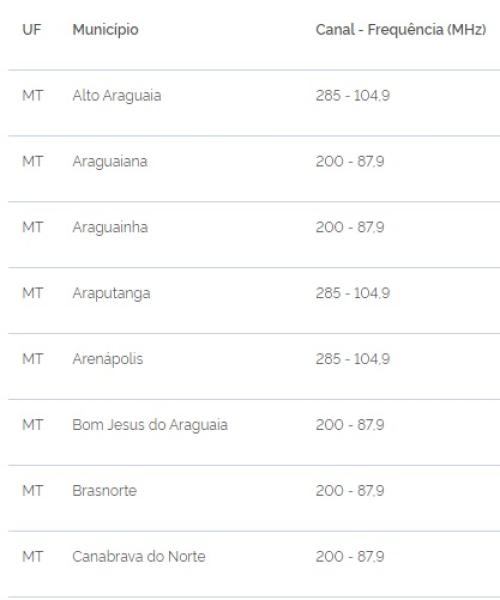Select the Canabrava do Norte cell
The image size is (500, 600).
(139, 556)
